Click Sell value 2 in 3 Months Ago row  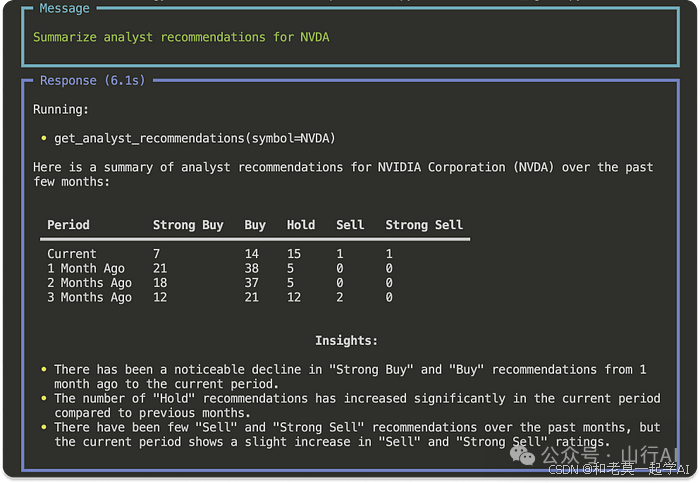(340, 297)
